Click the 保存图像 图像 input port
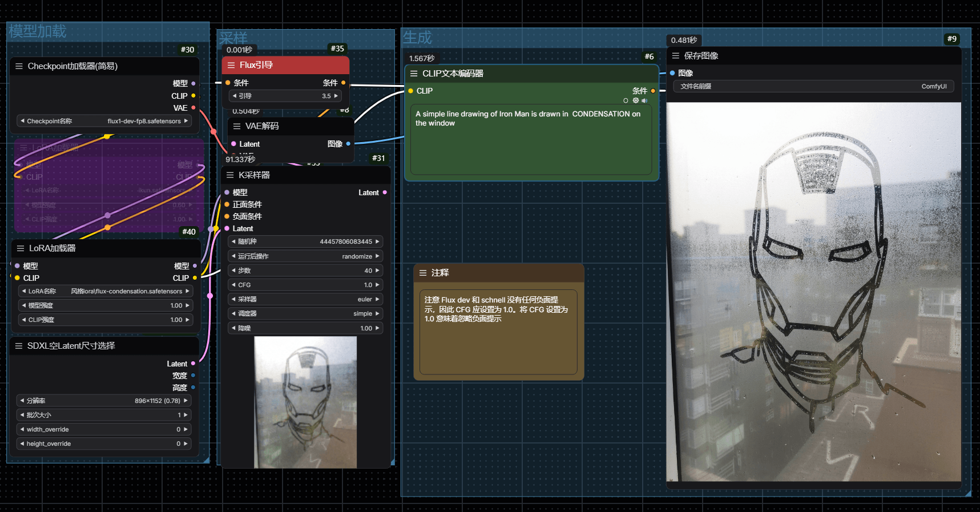980x512 pixels. (672, 73)
